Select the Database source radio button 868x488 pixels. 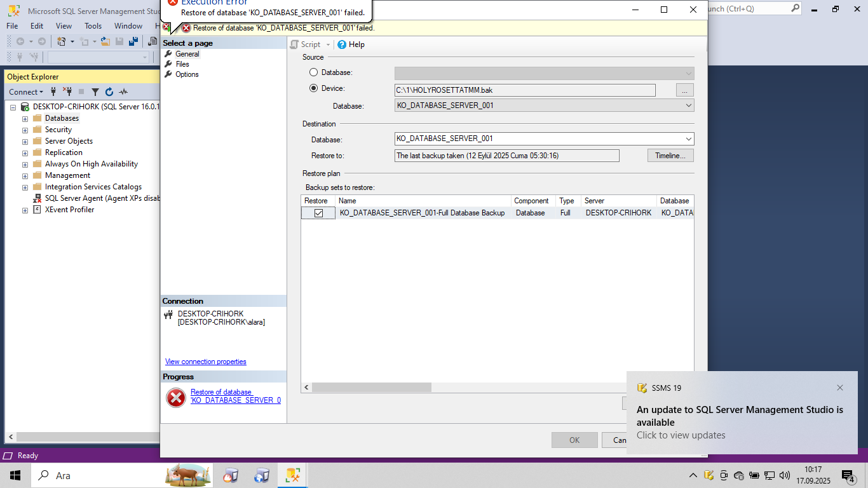coord(313,72)
